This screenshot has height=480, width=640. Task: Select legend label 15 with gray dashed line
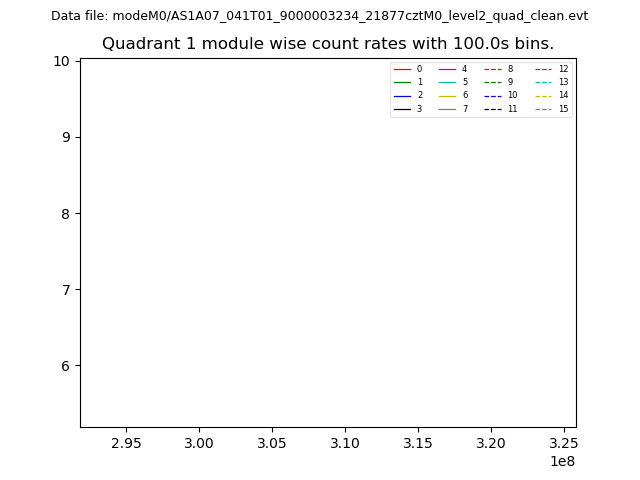tap(563, 109)
